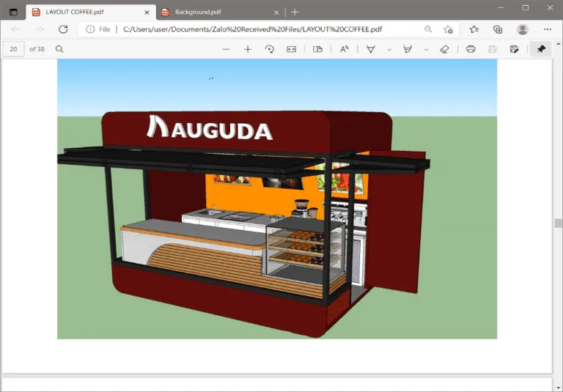This screenshot has height=392, width=563.
Task: Toggle the pin toolbar button
Action: coord(541,49)
